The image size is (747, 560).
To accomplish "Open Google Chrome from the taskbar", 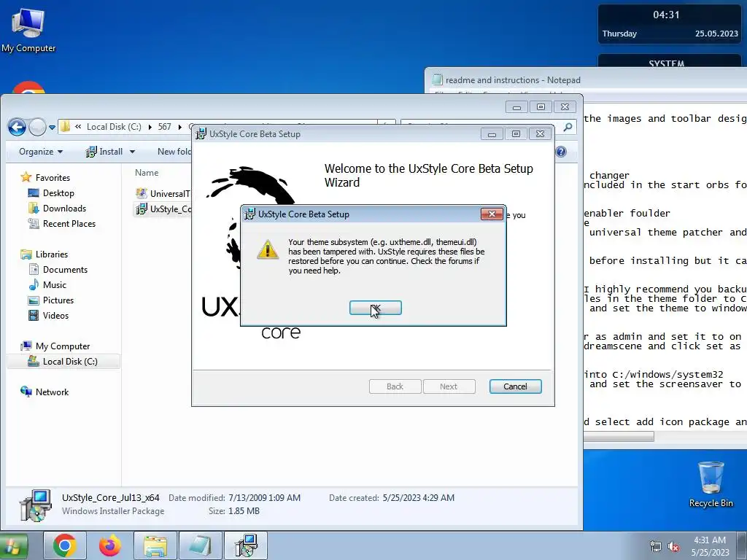I will point(65,545).
